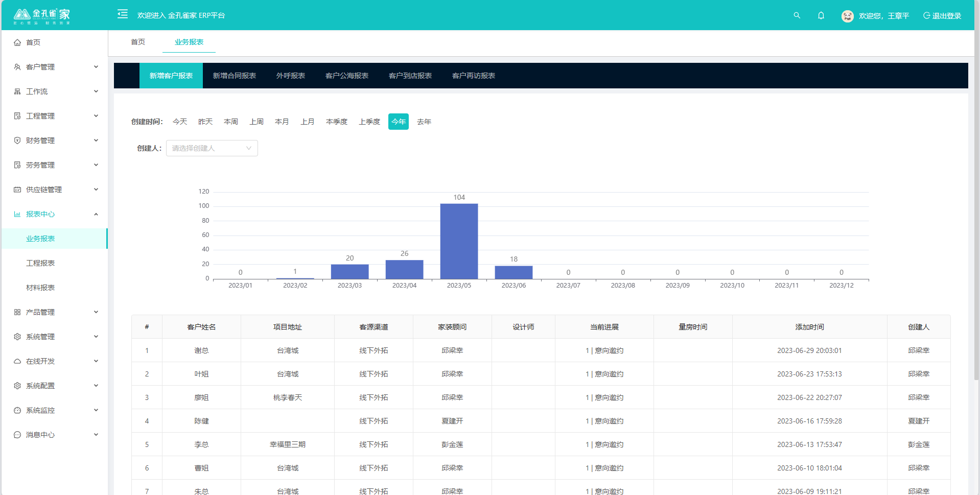Open the search magnifier icon

click(797, 15)
